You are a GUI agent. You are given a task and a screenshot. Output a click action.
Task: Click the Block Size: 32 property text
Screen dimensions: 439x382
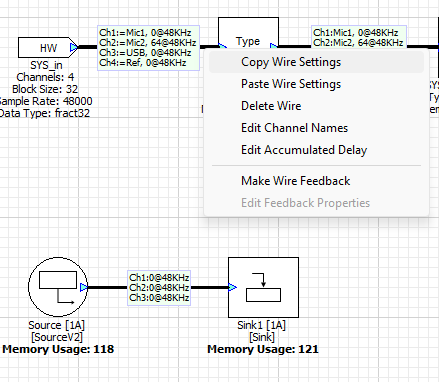click(45, 89)
